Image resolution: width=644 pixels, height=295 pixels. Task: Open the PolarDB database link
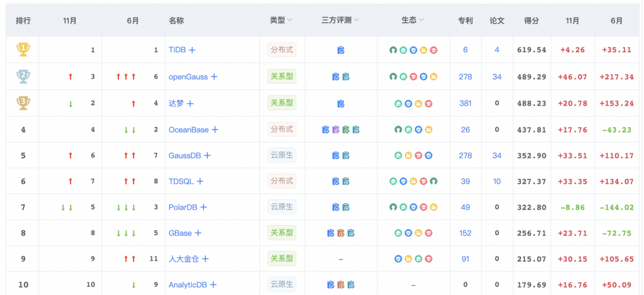coord(183,207)
